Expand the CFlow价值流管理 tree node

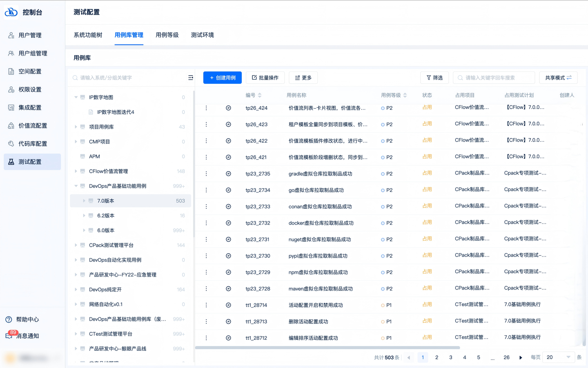coord(76,171)
